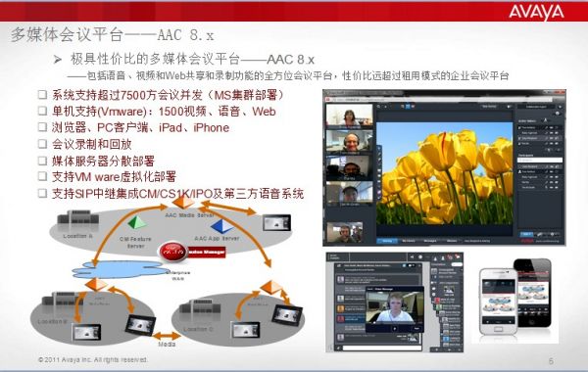Click the shared yellow tulips picture
The height and width of the screenshot is (372, 588).
[x=444, y=173]
